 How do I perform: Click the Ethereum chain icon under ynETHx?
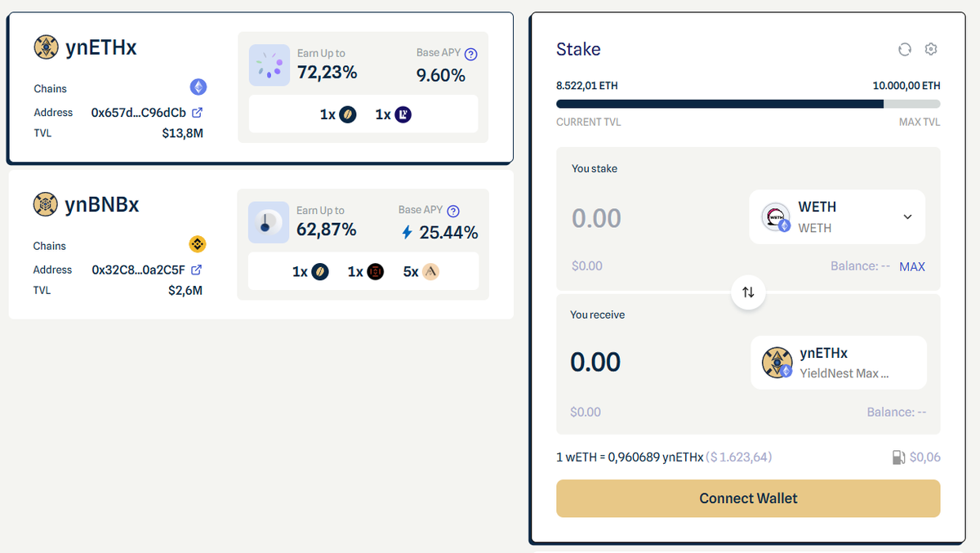[x=198, y=87]
